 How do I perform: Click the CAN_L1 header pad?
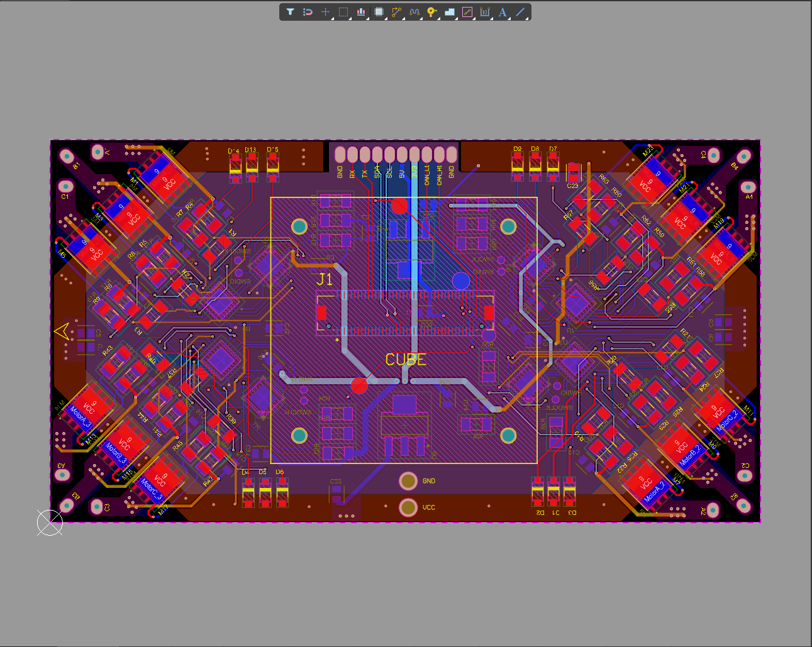coord(427,155)
